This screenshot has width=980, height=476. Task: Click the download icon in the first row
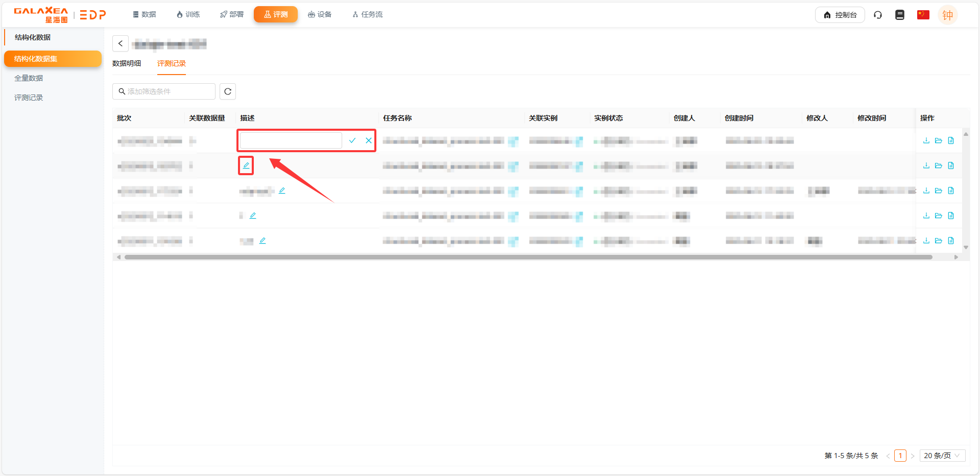point(926,140)
